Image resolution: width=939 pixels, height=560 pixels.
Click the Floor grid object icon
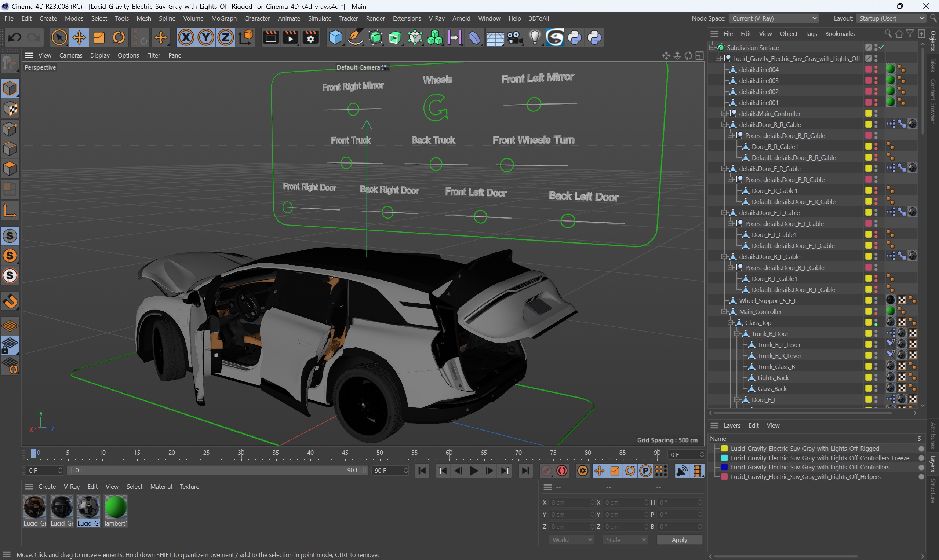[495, 37]
